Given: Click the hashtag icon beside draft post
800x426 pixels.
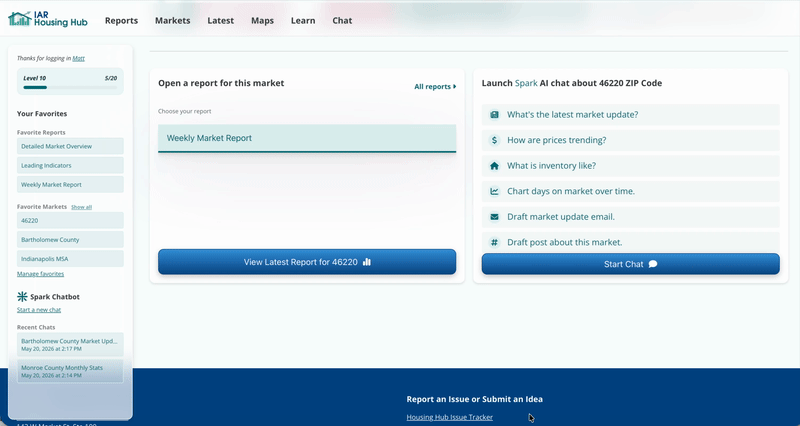Looking at the screenshot, I should point(494,242).
